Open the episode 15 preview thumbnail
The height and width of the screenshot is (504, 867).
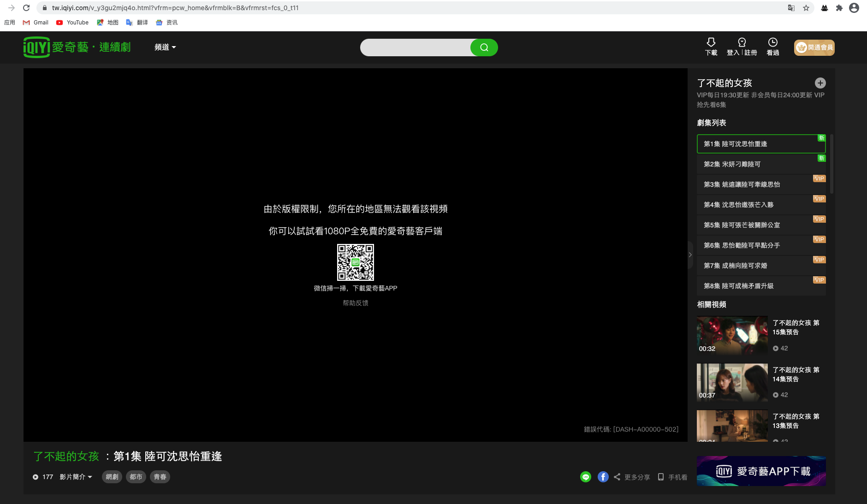click(732, 335)
